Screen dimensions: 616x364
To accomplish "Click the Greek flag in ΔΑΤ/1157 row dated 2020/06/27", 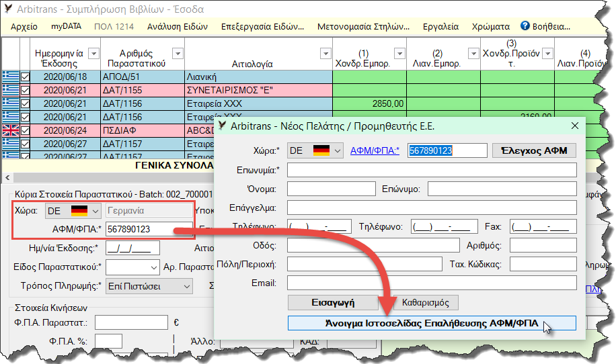I will pos(11,144).
